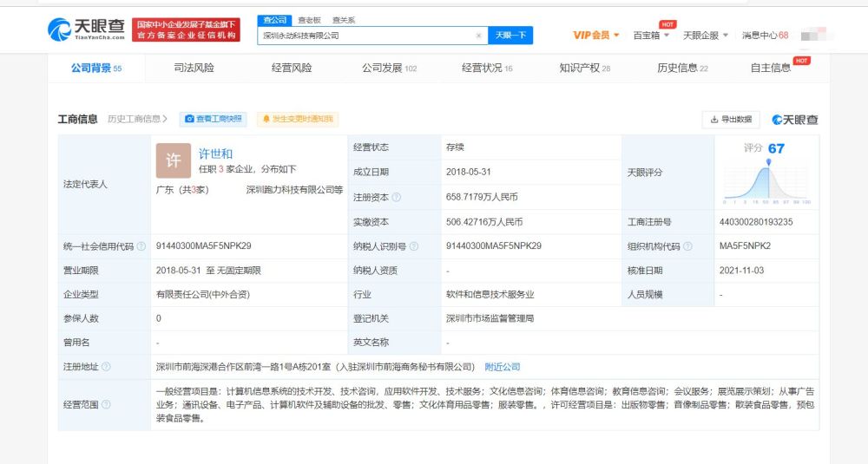Click help icon next to 统一社会信用代码

click(x=141, y=246)
